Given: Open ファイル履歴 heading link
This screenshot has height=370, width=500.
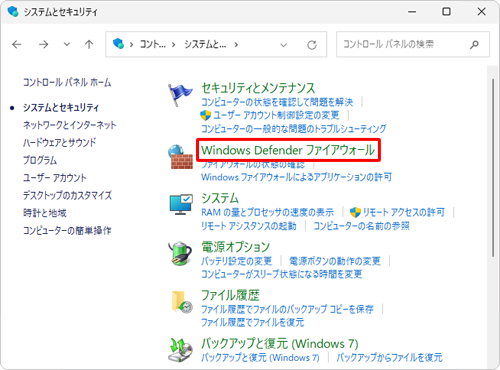Looking at the screenshot, I should pyautogui.click(x=230, y=295).
